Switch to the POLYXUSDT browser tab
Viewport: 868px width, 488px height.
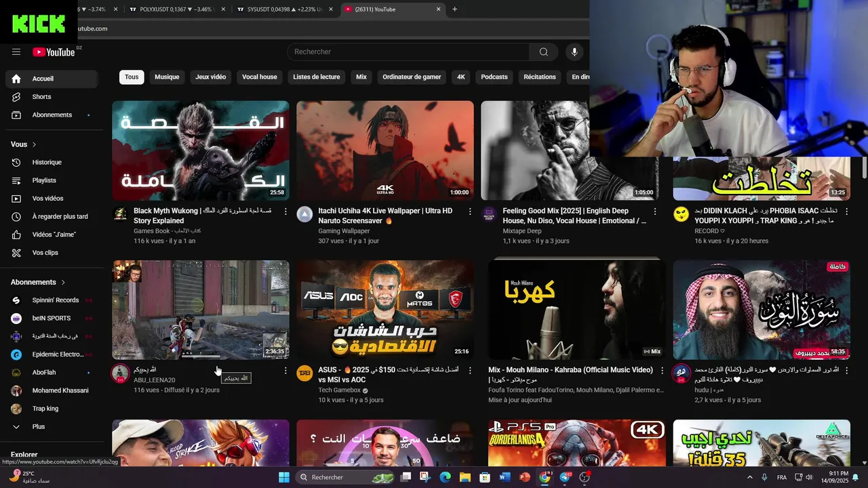click(176, 9)
